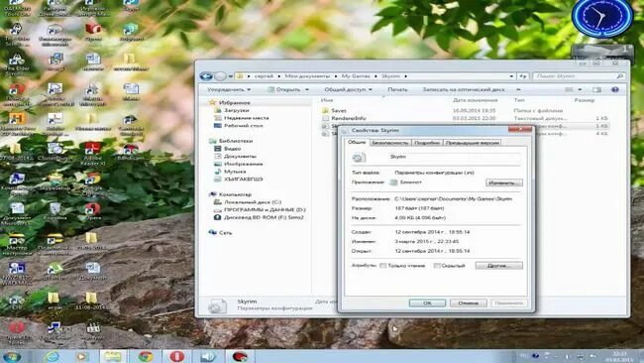Click Открыть in the Explorer toolbar

[x=284, y=89]
